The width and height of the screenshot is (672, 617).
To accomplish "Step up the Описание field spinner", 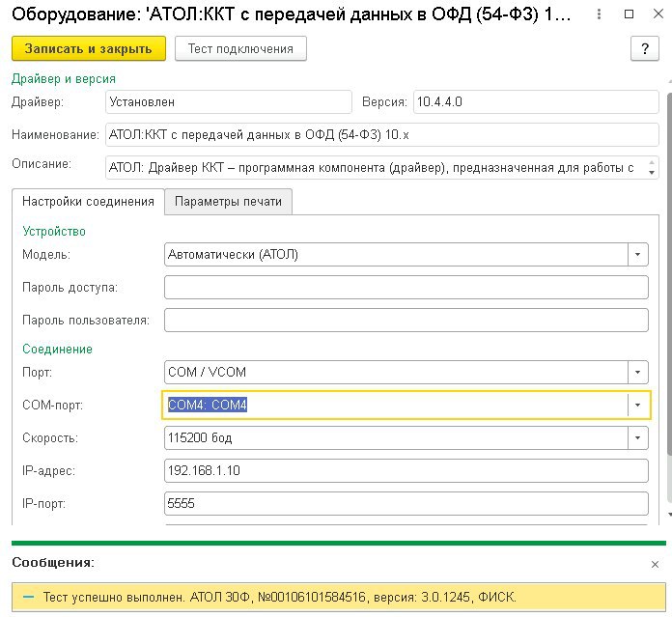I will click(x=652, y=163).
